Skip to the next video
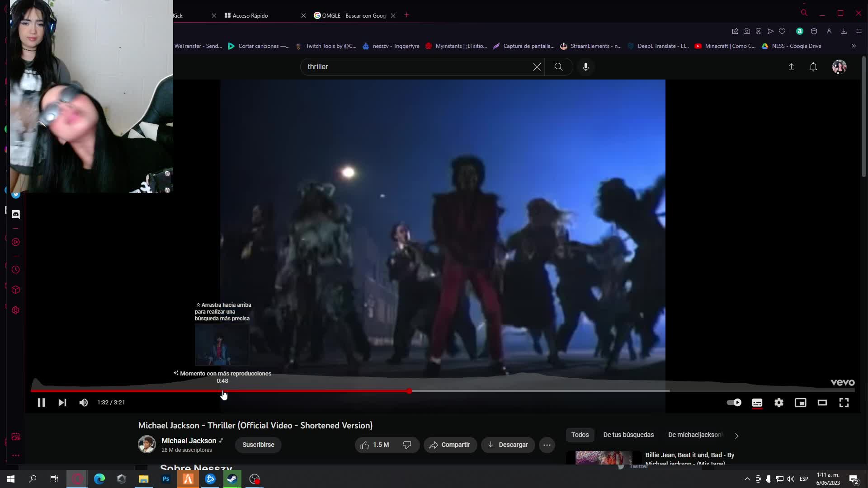 (x=62, y=403)
